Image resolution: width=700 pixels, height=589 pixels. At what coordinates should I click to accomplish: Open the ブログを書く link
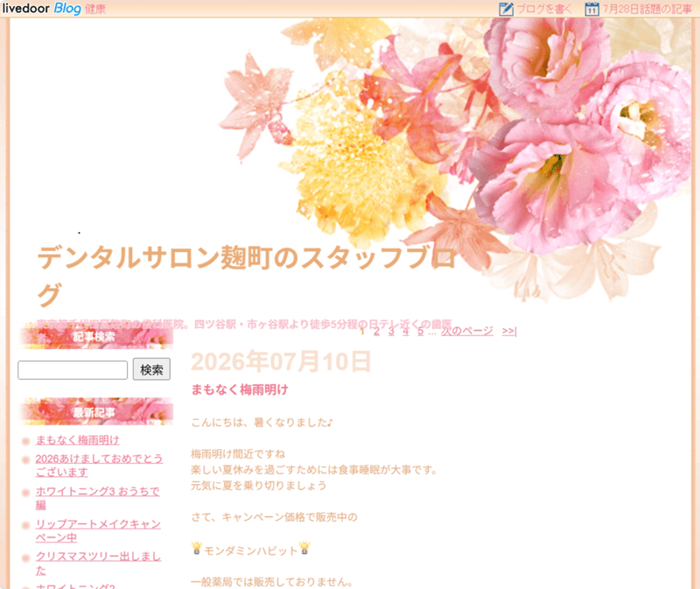tap(543, 9)
